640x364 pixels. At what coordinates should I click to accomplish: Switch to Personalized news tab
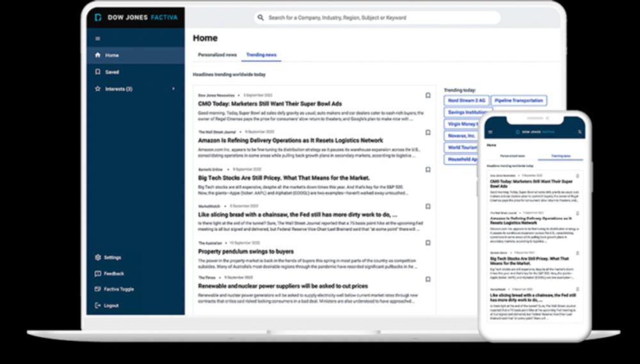click(217, 54)
